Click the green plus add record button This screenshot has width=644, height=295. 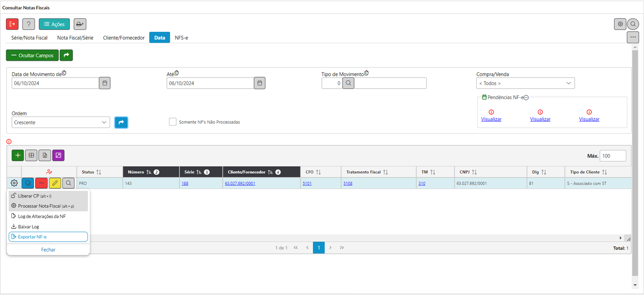[x=18, y=155]
